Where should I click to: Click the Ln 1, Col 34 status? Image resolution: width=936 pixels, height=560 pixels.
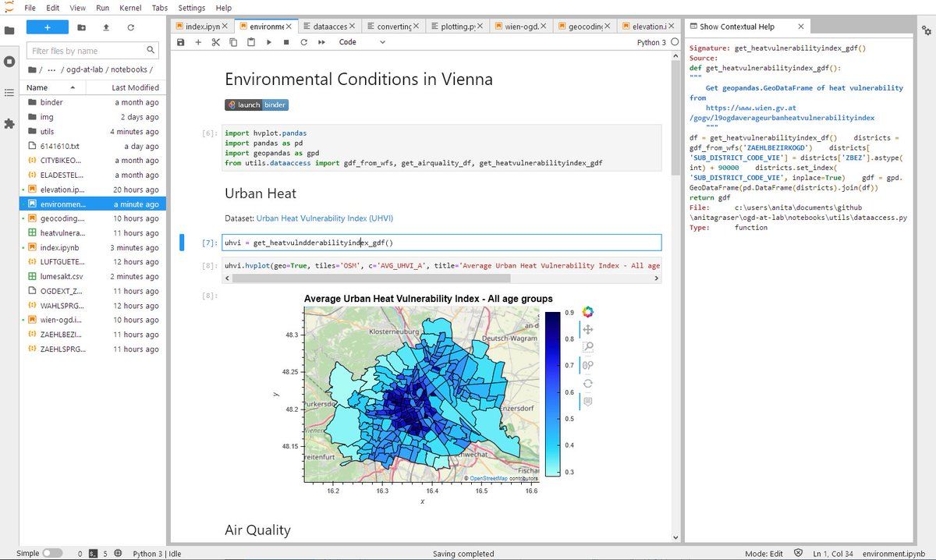pos(832,554)
